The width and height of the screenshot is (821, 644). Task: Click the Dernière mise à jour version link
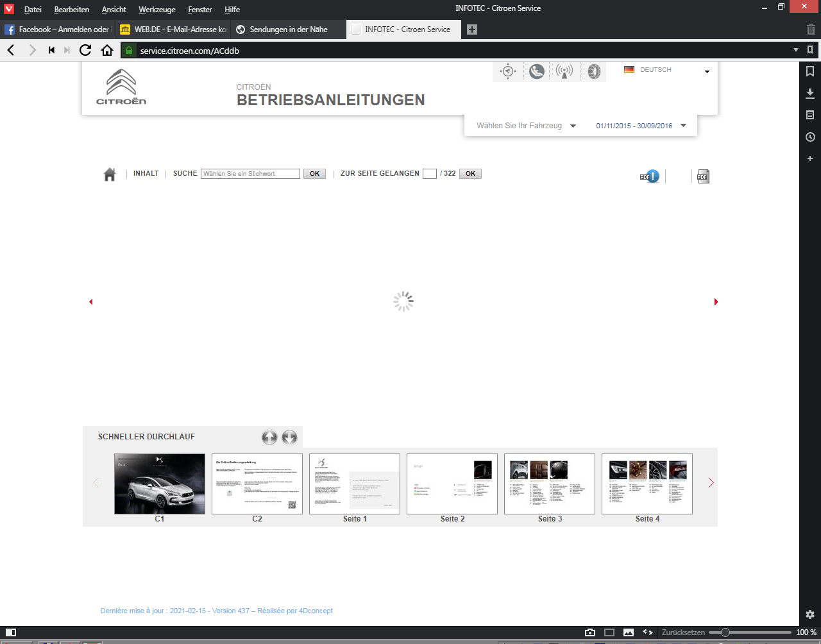click(x=217, y=611)
